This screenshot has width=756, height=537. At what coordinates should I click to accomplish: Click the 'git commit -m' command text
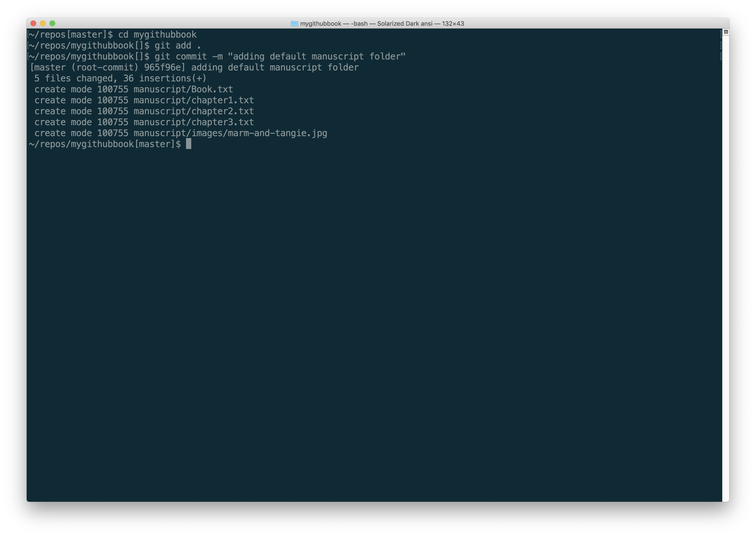(x=188, y=57)
